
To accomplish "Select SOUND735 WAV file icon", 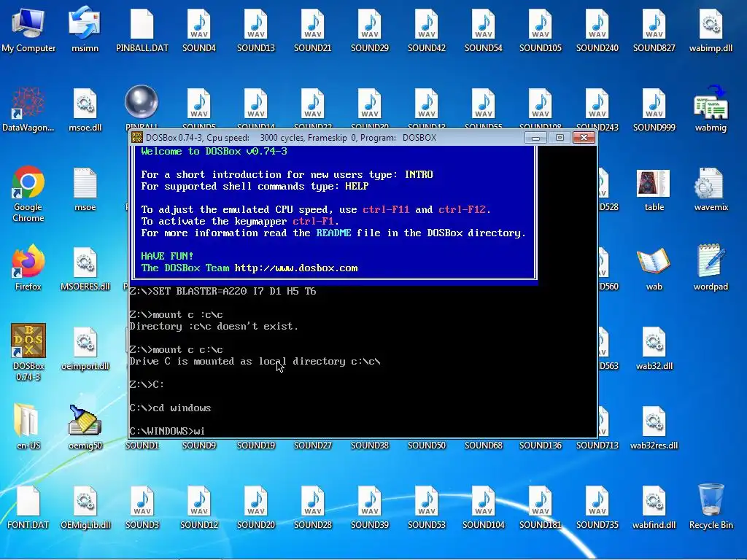I will 597,501.
